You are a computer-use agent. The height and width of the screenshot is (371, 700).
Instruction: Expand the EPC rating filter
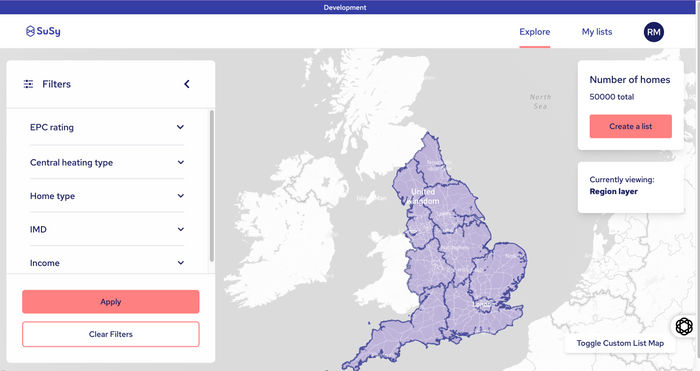coord(107,127)
